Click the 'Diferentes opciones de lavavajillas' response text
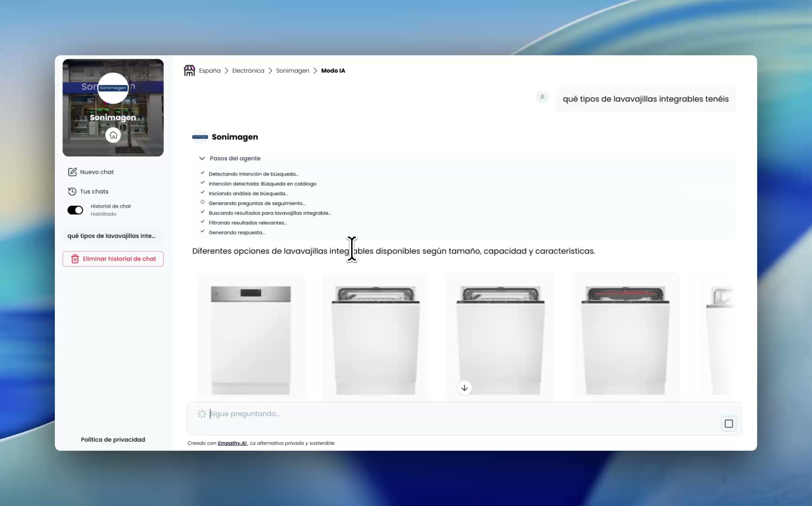Screen dimensions: 812x506 (x=394, y=251)
